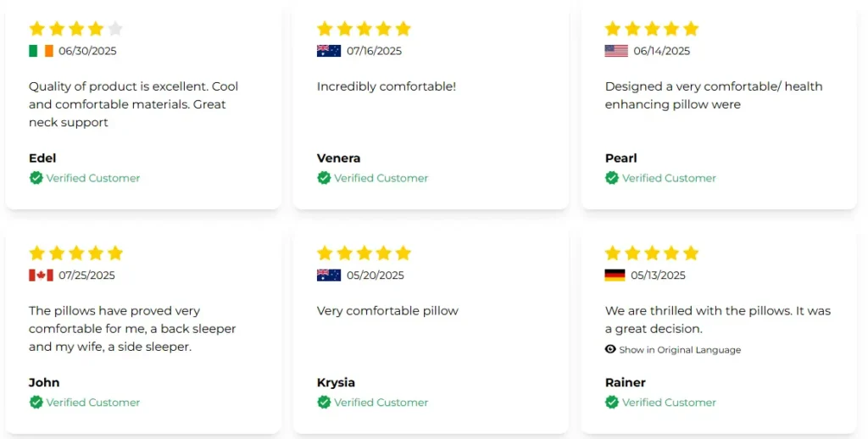The height and width of the screenshot is (439, 868).
Task: Click the empty fifth star on Edel's review
Action: coord(115,29)
